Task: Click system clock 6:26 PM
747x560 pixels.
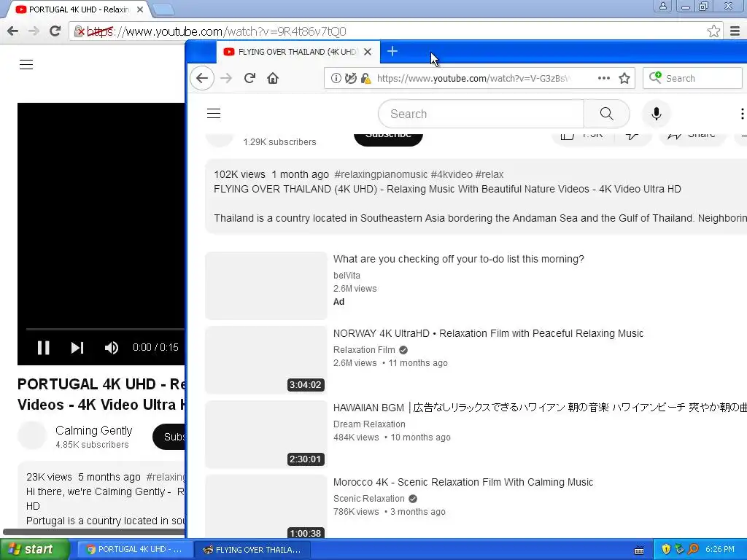Action: tap(720, 550)
